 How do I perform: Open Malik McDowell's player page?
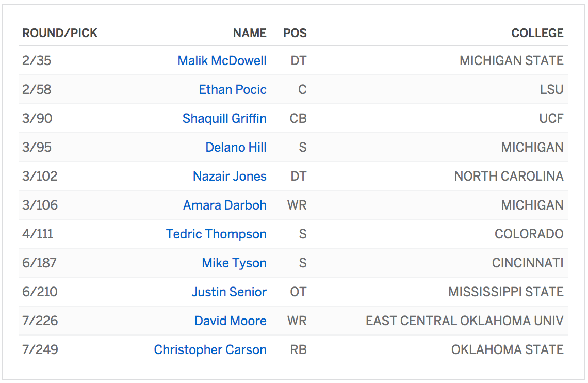222,61
